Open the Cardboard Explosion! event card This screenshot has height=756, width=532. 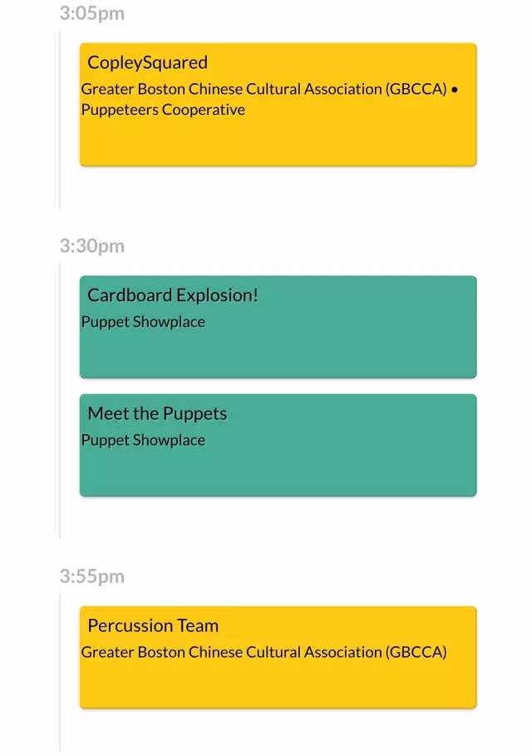pos(278,327)
